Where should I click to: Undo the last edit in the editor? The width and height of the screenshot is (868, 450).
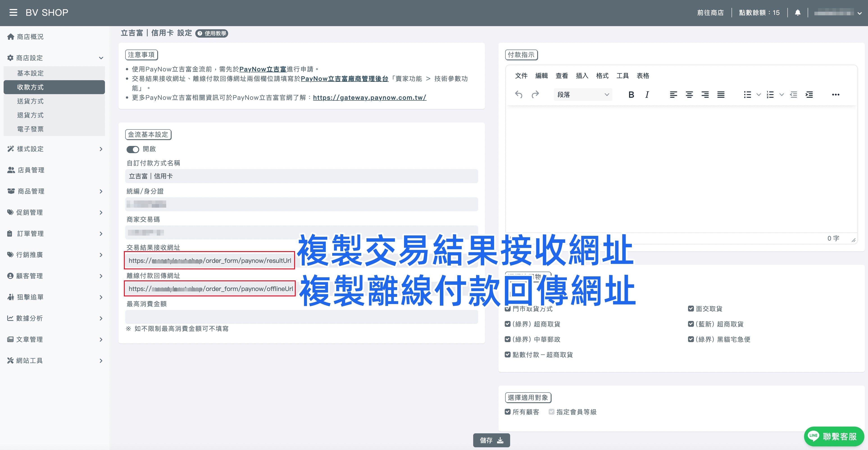click(519, 95)
